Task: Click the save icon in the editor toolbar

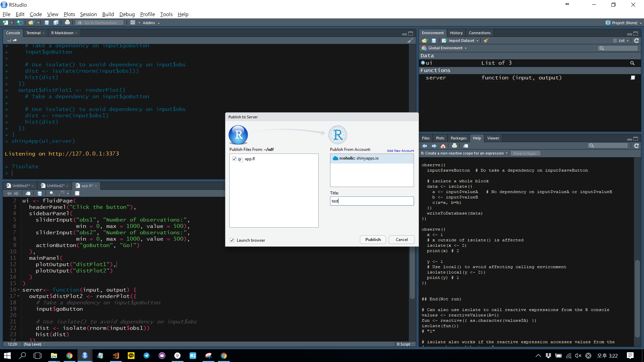Action: pos(40,193)
